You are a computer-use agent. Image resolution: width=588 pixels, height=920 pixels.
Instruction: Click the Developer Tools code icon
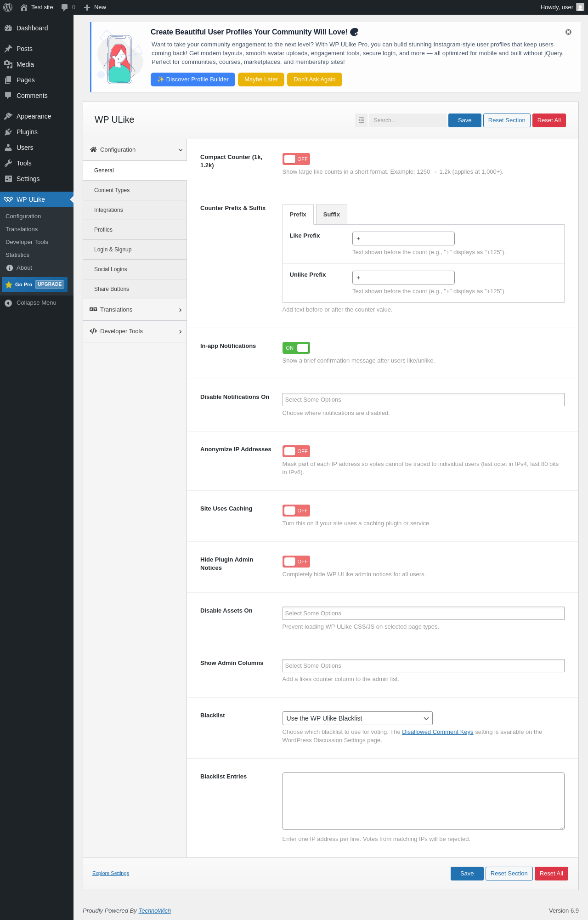[93, 331]
